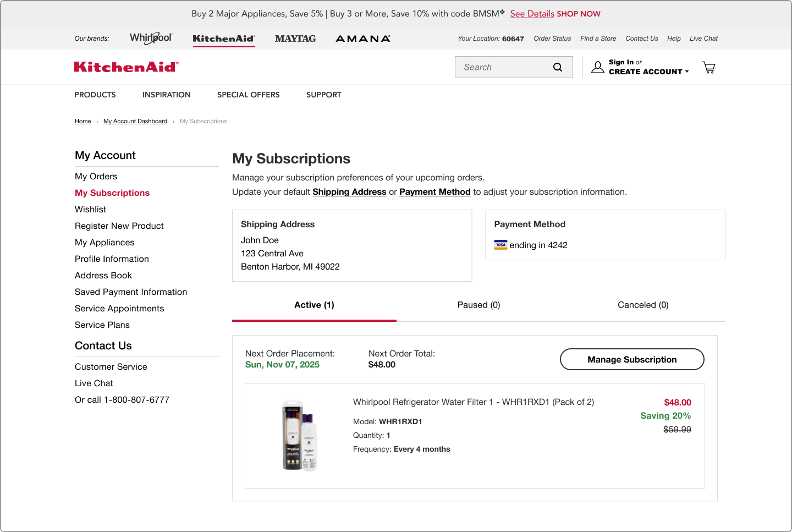792x532 pixels.
Task: Open the Special Offers menu
Action: coord(248,95)
